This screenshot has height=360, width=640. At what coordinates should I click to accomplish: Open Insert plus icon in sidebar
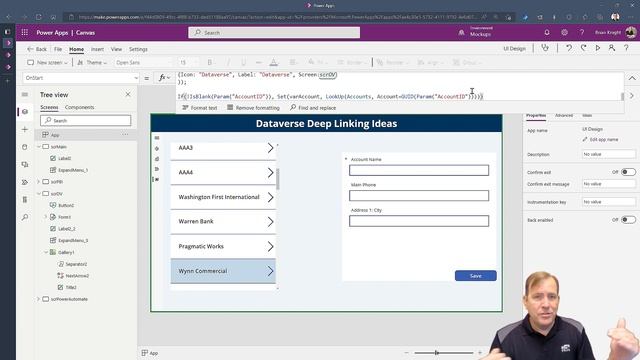25,129
